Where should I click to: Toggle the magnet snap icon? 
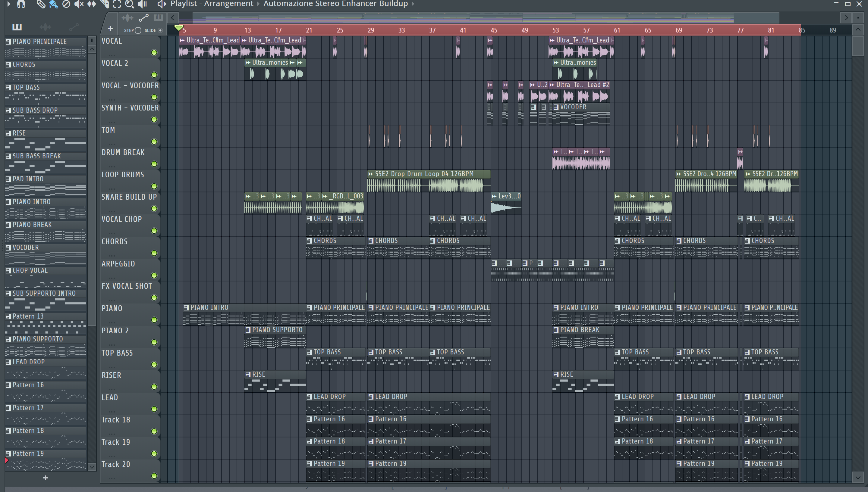[21, 4]
